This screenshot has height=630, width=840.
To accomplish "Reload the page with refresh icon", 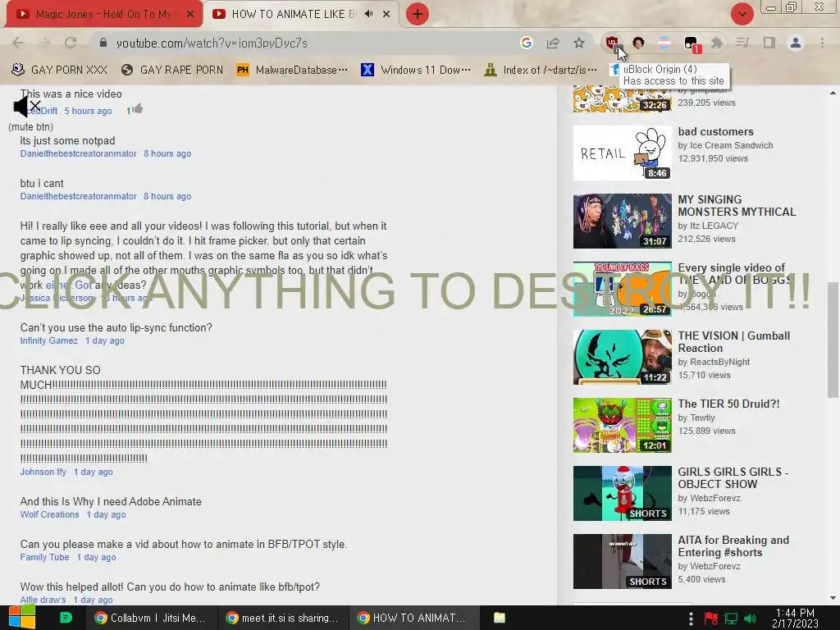I will (x=71, y=43).
